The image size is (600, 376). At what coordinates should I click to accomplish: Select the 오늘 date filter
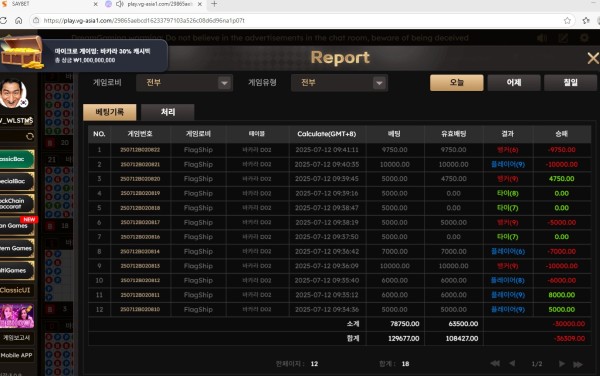[x=457, y=83]
